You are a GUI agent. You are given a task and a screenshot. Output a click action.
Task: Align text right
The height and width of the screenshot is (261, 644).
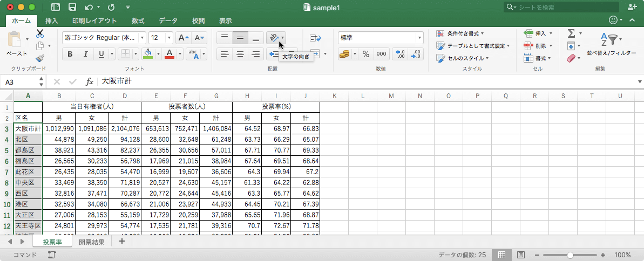[255, 54]
